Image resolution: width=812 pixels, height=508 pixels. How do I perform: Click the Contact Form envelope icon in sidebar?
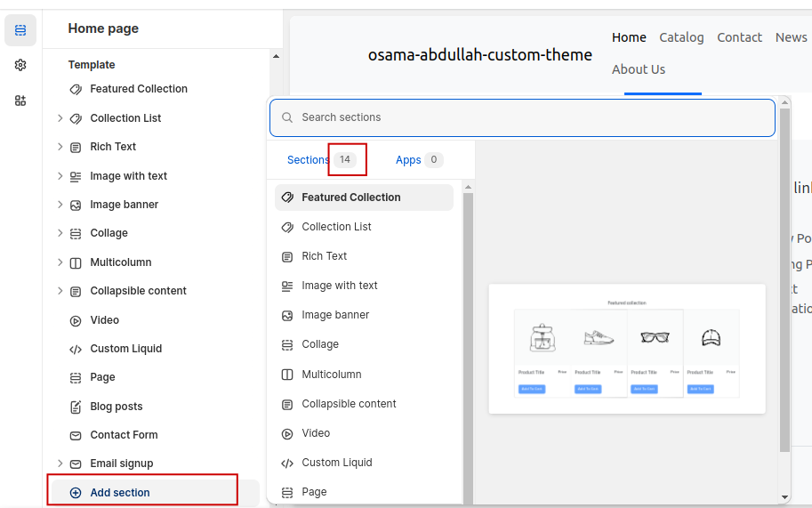(x=76, y=435)
